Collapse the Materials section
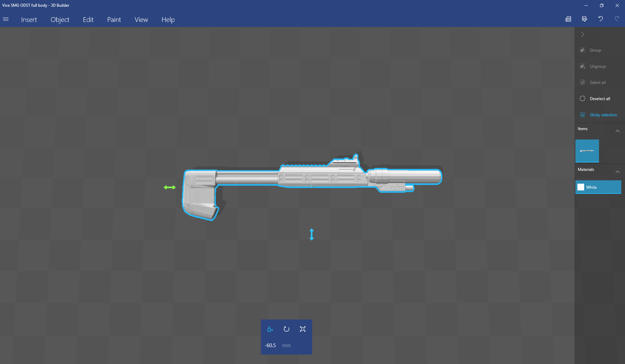The height and width of the screenshot is (364, 625). point(618,172)
